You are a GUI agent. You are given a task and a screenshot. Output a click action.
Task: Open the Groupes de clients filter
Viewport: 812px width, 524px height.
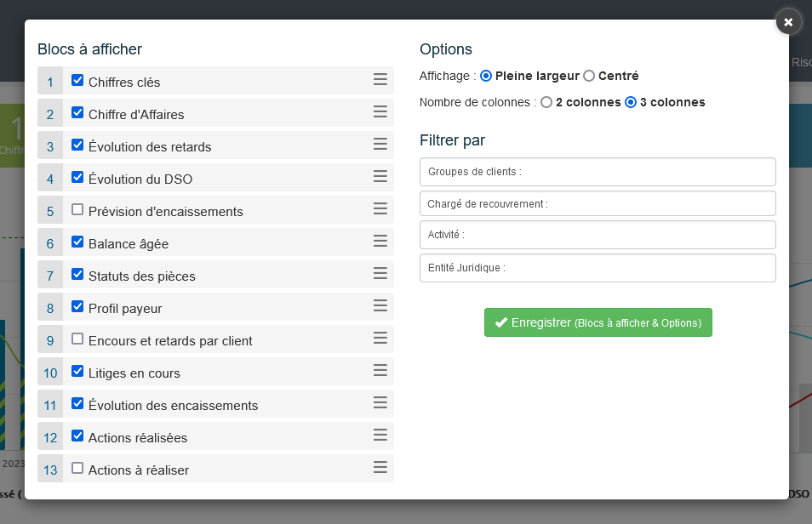click(598, 171)
